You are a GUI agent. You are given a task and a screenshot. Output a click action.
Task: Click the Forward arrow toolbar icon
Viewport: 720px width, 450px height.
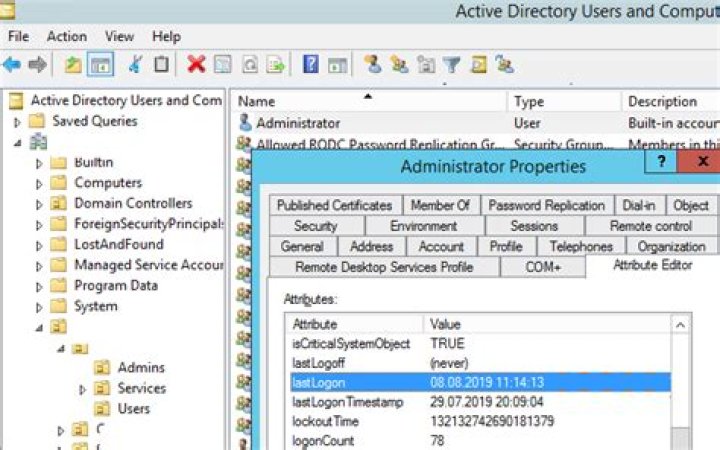click(37, 64)
